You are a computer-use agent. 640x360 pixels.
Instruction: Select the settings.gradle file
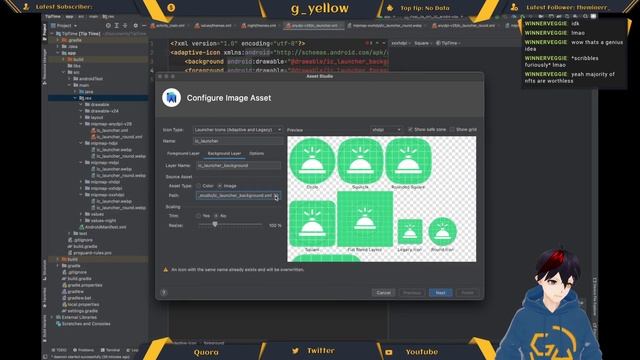pyautogui.click(x=79, y=311)
